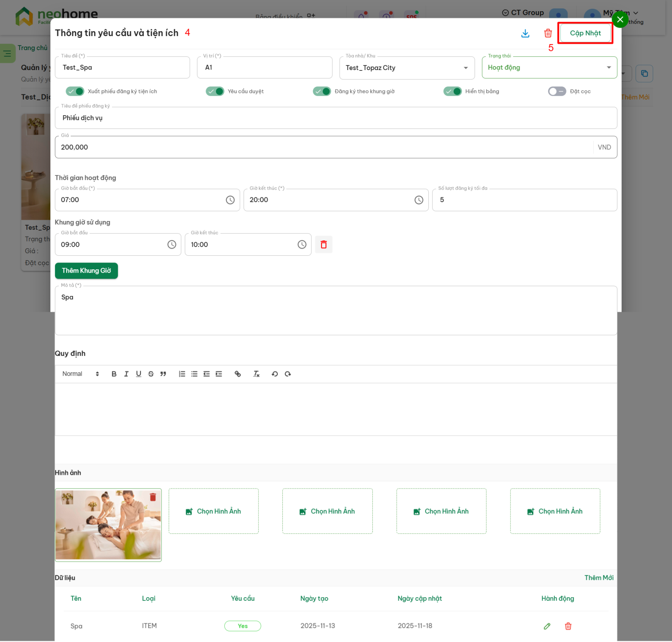Click the Thêm Khung Giờ button

pos(86,271)
